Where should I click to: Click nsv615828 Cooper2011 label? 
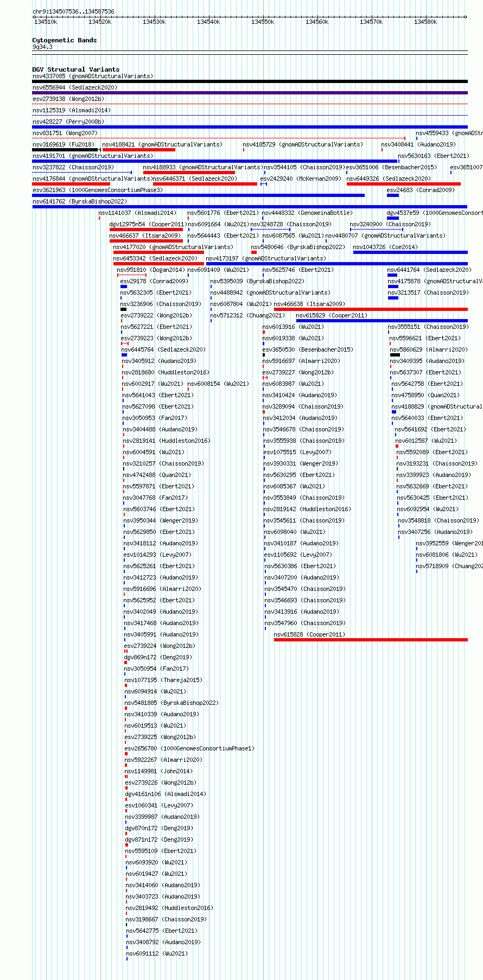[309, 634]
